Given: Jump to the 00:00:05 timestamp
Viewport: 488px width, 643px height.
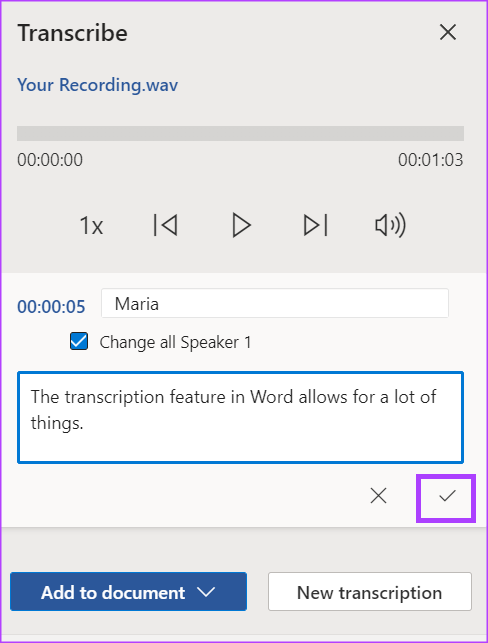Looking at the screenshot, I should (x=51, y=307).
